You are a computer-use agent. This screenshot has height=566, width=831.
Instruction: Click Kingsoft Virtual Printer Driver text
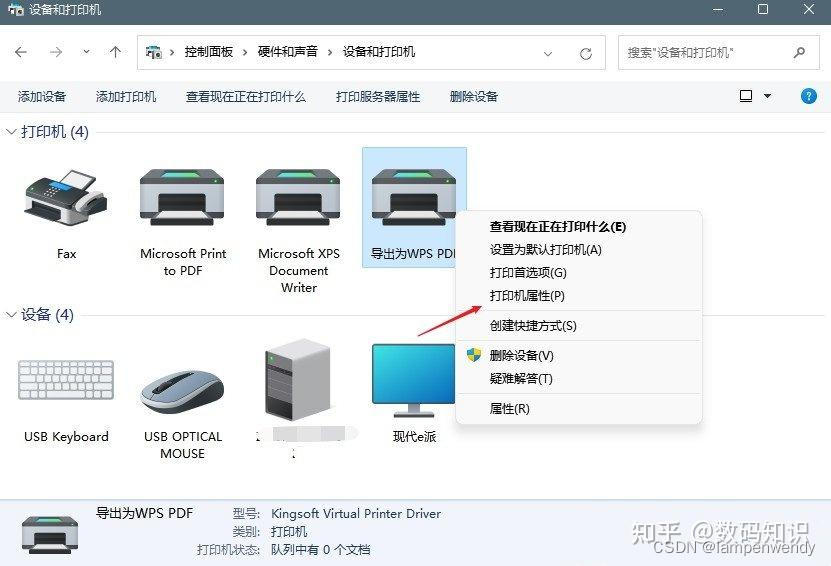356,514
